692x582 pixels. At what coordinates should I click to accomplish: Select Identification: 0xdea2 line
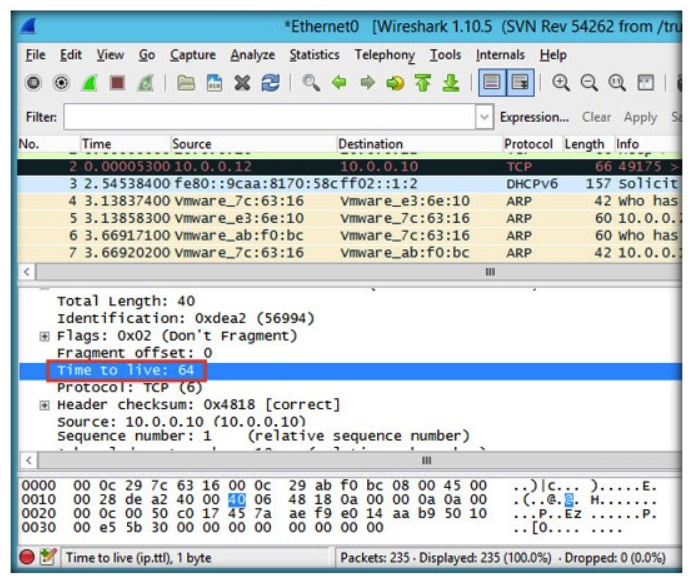tap(185, 318)
